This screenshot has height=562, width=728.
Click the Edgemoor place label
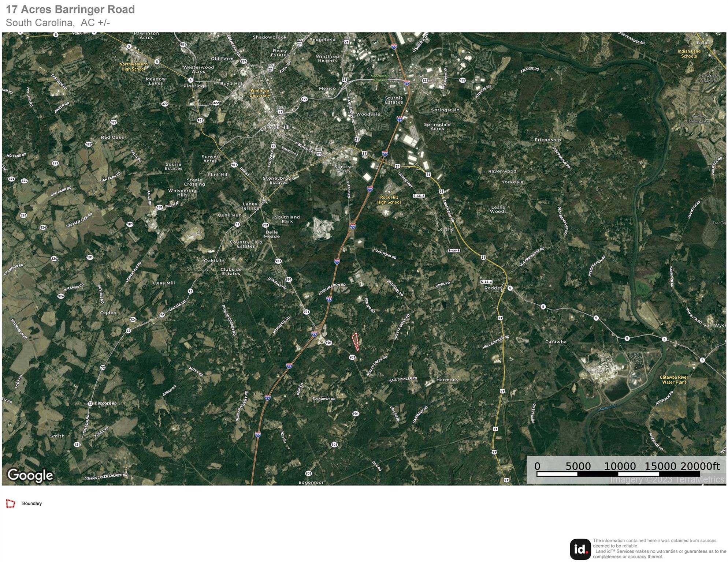[311, 482]
